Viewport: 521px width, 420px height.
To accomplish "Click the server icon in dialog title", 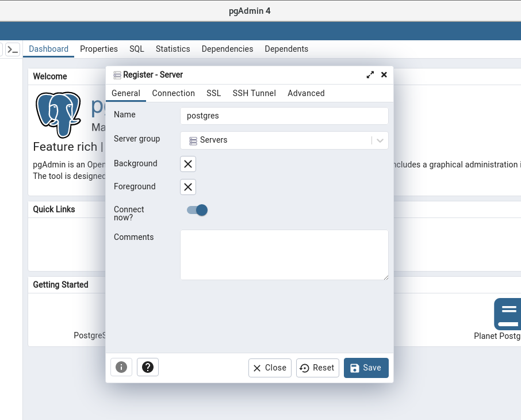I will [117, 75].
